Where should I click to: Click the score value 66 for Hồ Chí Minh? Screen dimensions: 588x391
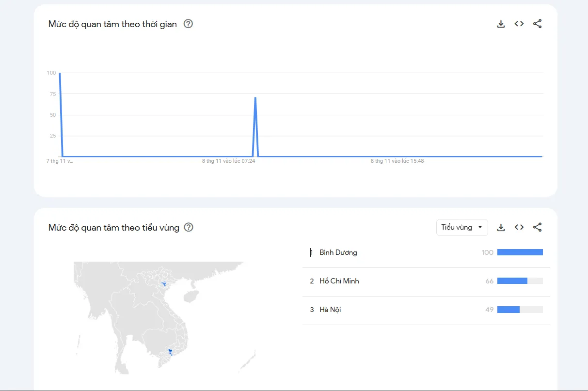point(489,281)
